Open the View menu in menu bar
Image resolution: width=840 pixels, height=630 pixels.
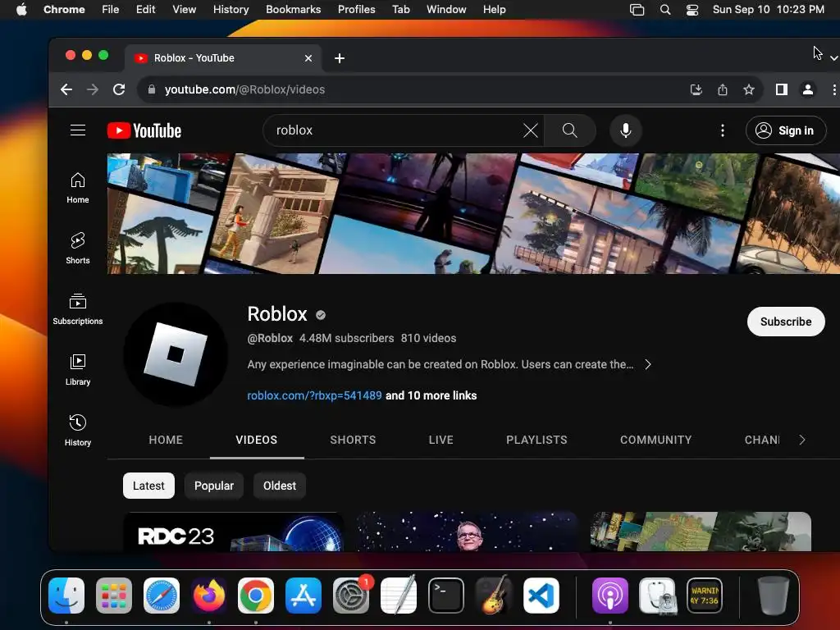[x=185, y=9]
